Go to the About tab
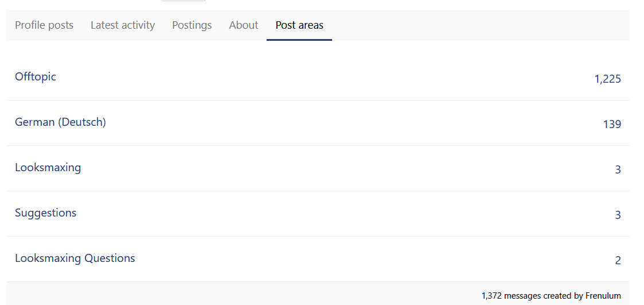The height and width of the screenshot is (305, 644). (x=244, y=25)
